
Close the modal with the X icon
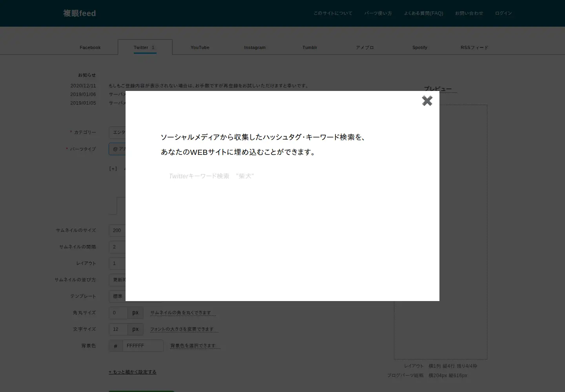click(x=427, y=101)
